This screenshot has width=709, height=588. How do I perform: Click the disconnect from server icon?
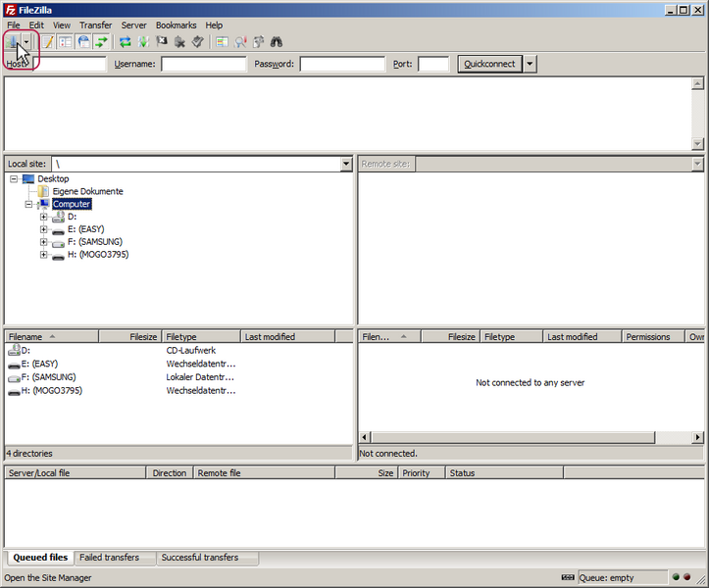179,42
